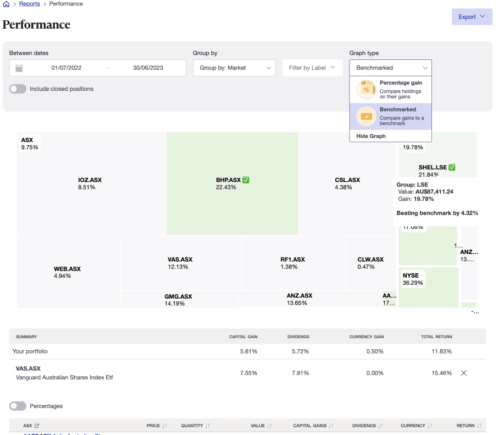504x435 pixels.
Task: Expand the Group by: Market dropdown
Action: tap(234, 68)
